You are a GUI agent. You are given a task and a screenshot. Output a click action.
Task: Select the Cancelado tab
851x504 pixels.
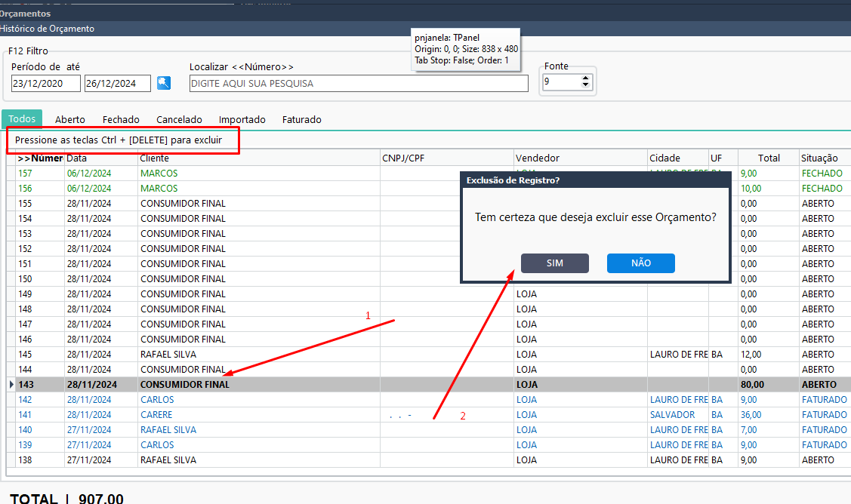coord(179,119)
